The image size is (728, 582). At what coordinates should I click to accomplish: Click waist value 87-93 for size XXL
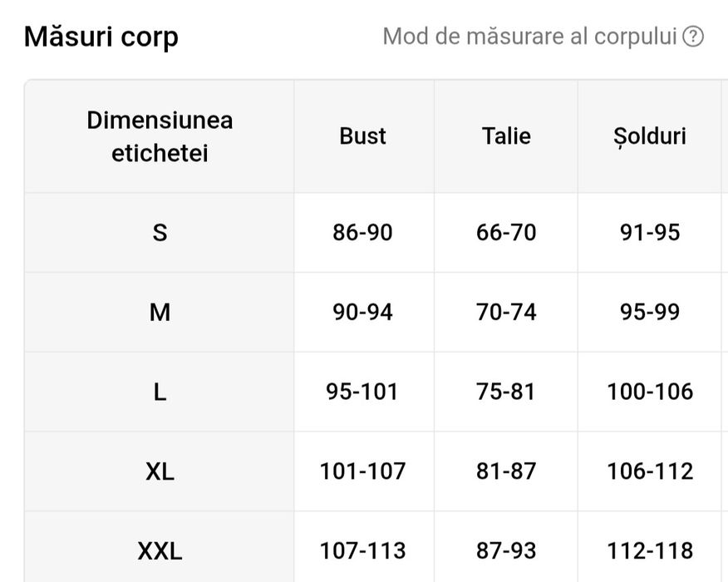click(x=505, y=550)
